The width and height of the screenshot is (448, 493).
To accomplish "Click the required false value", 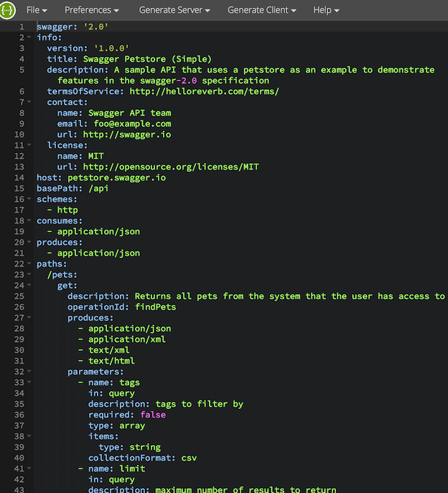I will coord(153,415).
